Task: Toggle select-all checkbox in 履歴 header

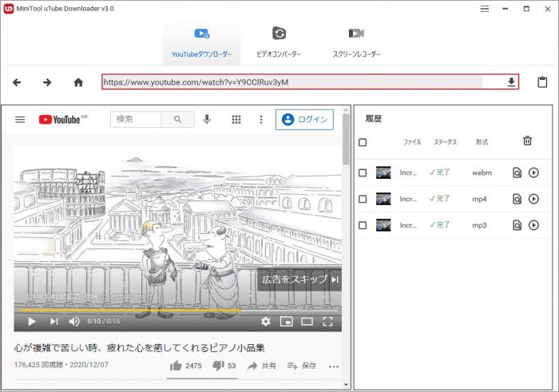Action: 363,143
